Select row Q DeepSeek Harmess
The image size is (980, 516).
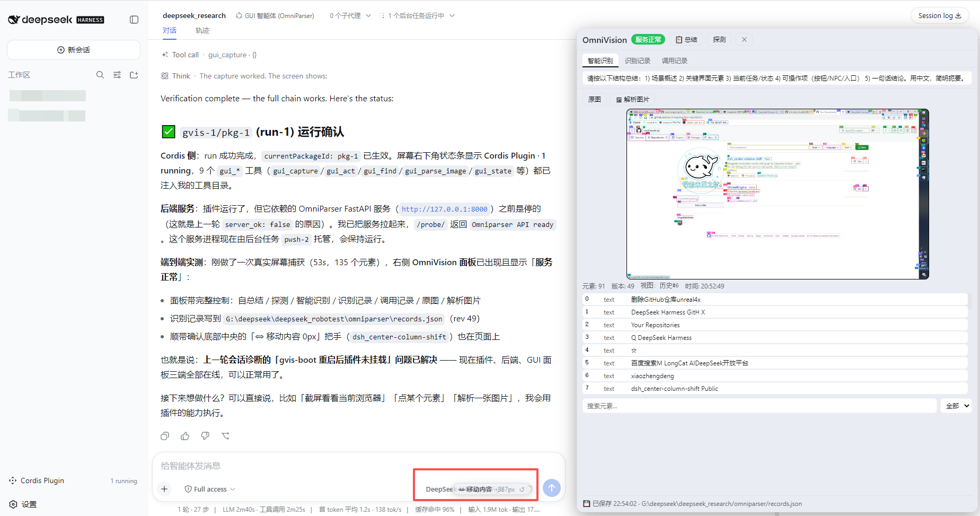tap(775, 338)
